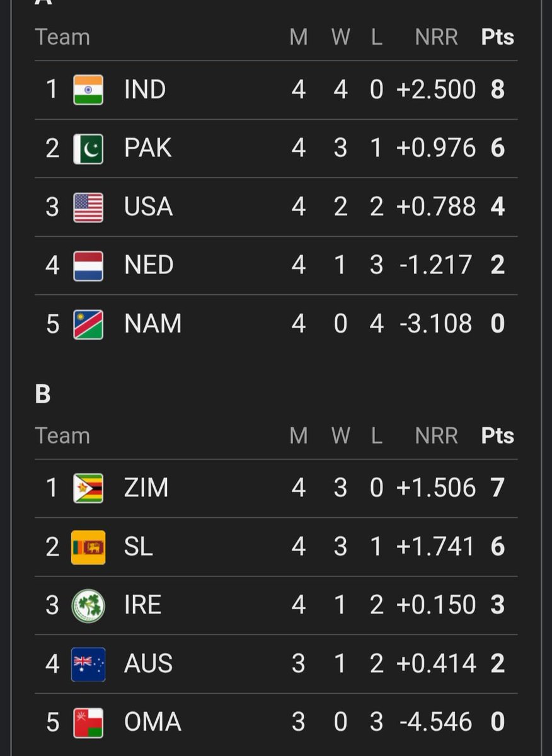
Task: Select the ZIM team name
Action: pyautogui.click(x=146, y=488)
